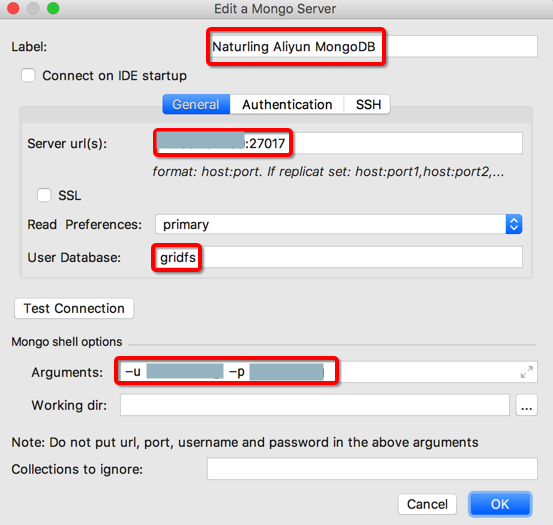
Task: Open the primary read preference dropdown
Action: 339,224
